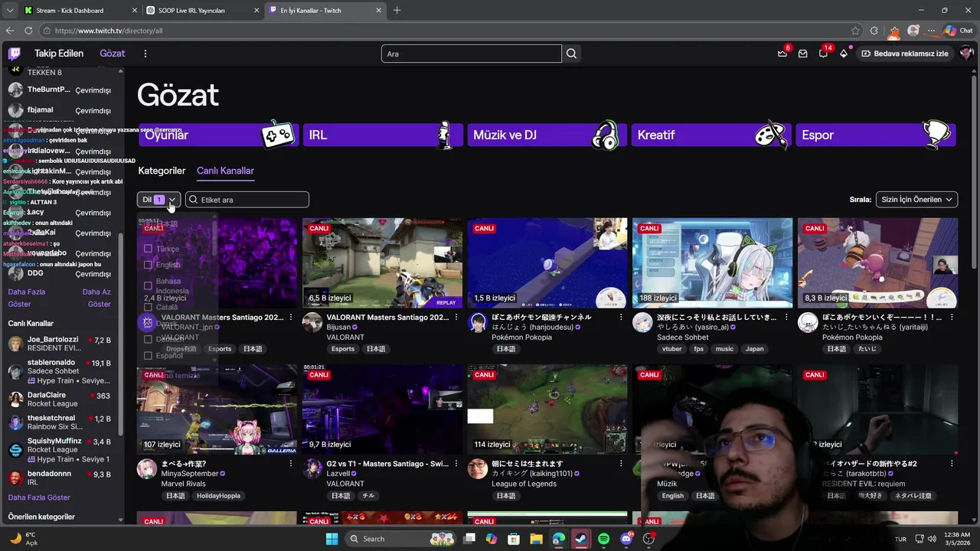
Task: Check the Bahasa Indonesia language checkbox
Action: click(x=148, y=285)
